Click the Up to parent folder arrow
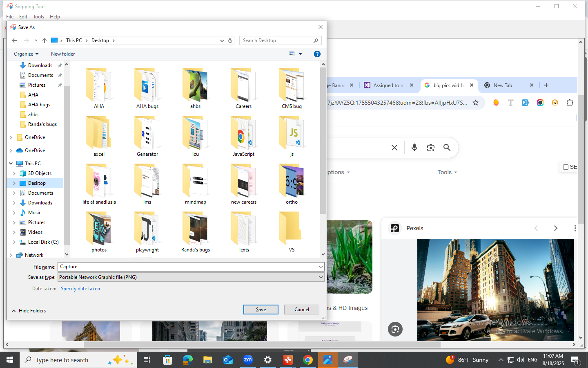This screenshot has height=368, width=588. tap(45, 40)
